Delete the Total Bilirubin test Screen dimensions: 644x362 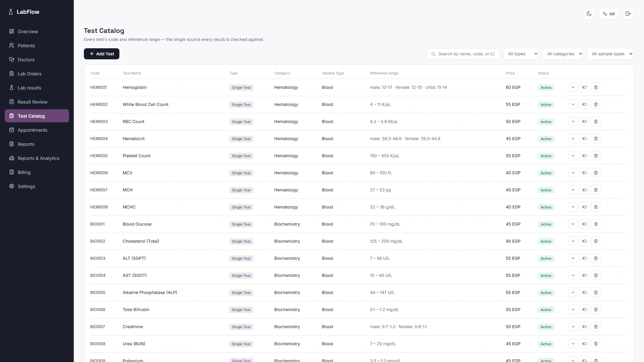(596, 310)
